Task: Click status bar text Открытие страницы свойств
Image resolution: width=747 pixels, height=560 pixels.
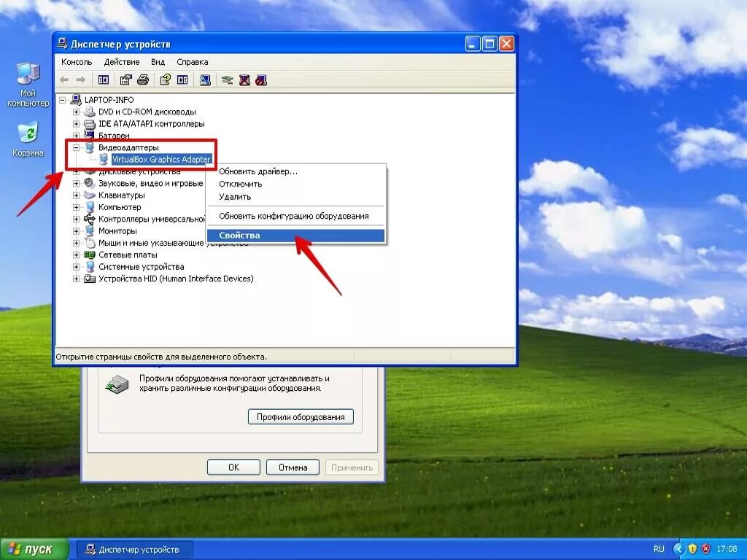Action: (x=161, y=357)
